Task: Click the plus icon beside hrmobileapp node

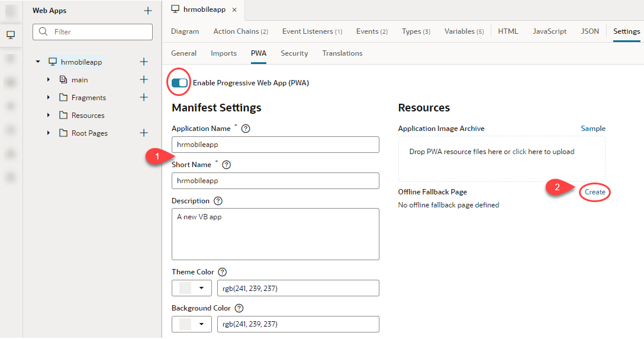Action: (144, 62)
